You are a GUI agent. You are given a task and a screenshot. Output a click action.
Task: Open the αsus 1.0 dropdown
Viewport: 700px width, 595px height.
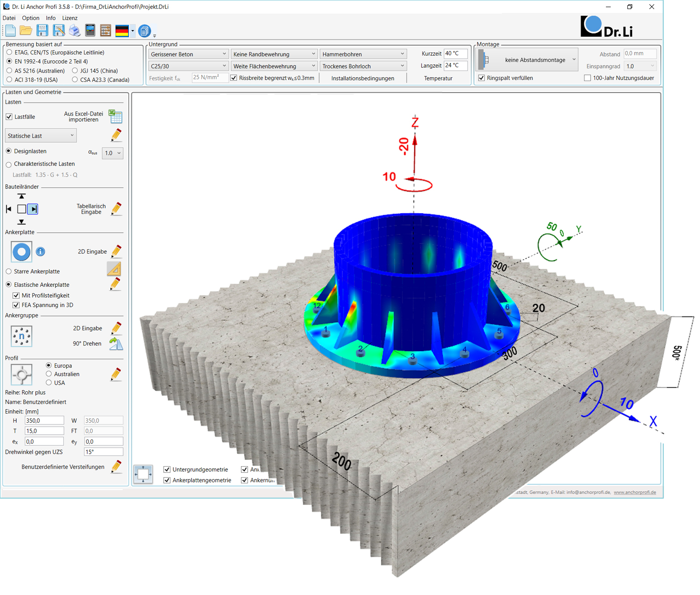tap(113, 153)
